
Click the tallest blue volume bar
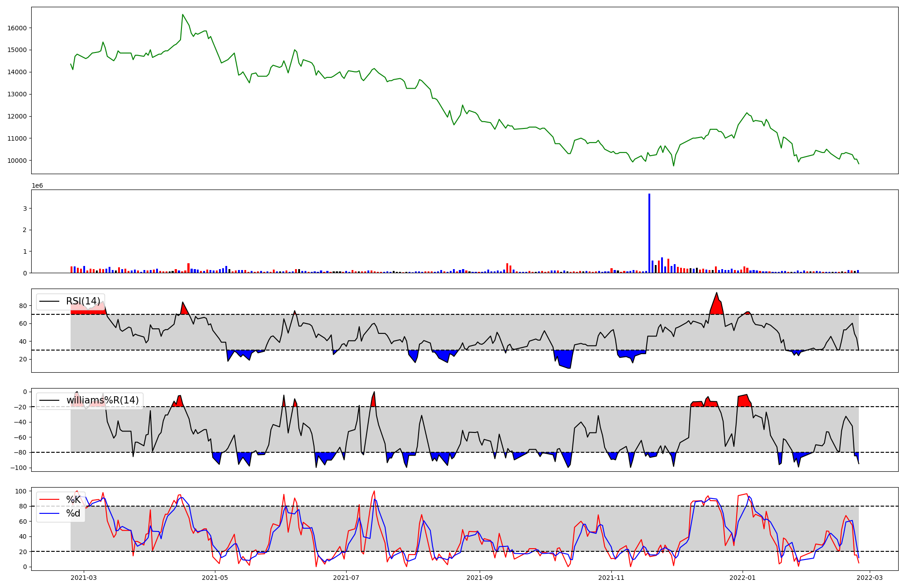click(649, 233)
